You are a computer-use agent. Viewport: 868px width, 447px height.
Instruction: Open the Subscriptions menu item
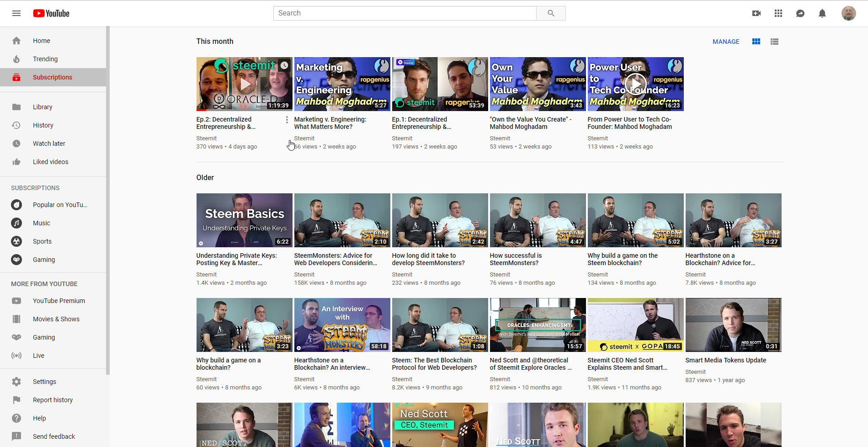coord(53,77)
